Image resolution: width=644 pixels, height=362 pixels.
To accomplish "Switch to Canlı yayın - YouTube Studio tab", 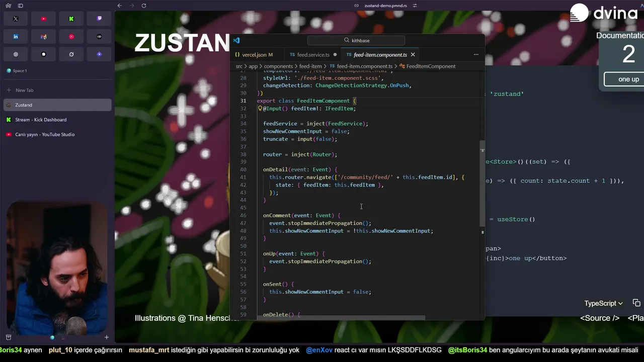I will click(57, 134).
